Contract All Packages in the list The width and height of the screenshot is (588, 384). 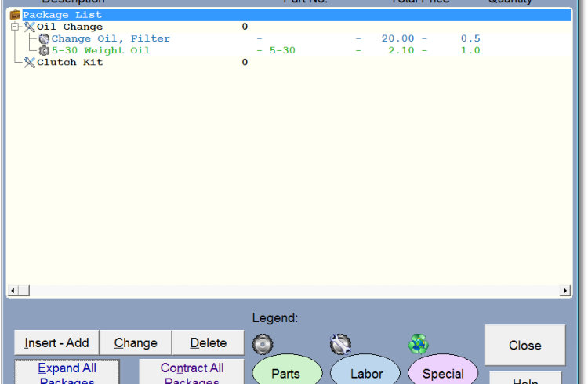point(191,372)
